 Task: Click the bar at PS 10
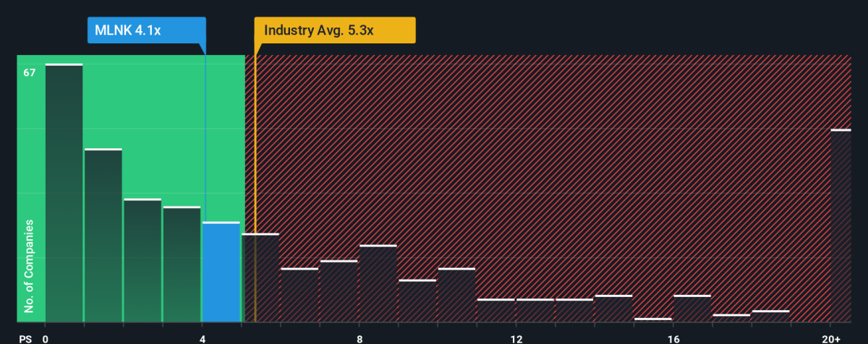pos(457,295)
